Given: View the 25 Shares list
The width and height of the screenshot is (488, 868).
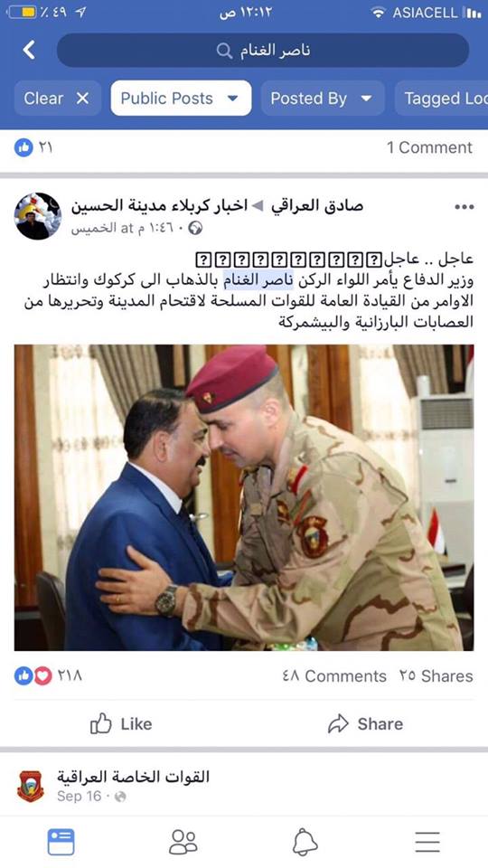Looking at the screenshot, I should (x=436, y=676).
